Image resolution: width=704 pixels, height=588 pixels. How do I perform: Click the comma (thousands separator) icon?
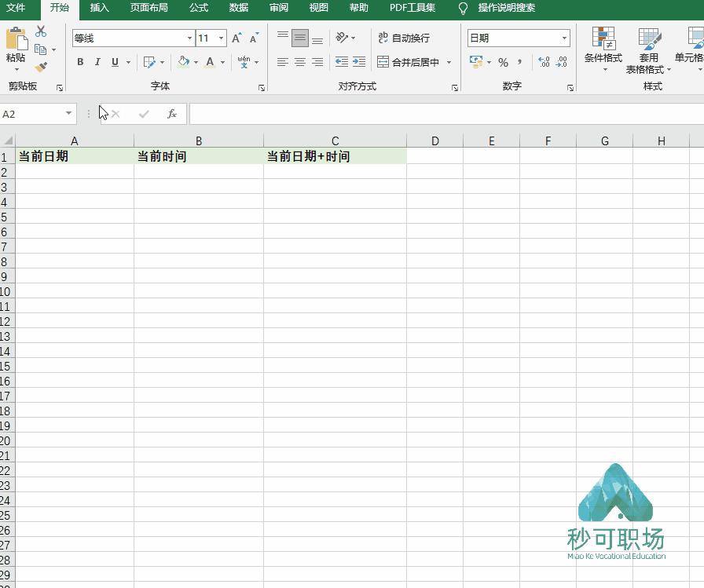point(517,61)
